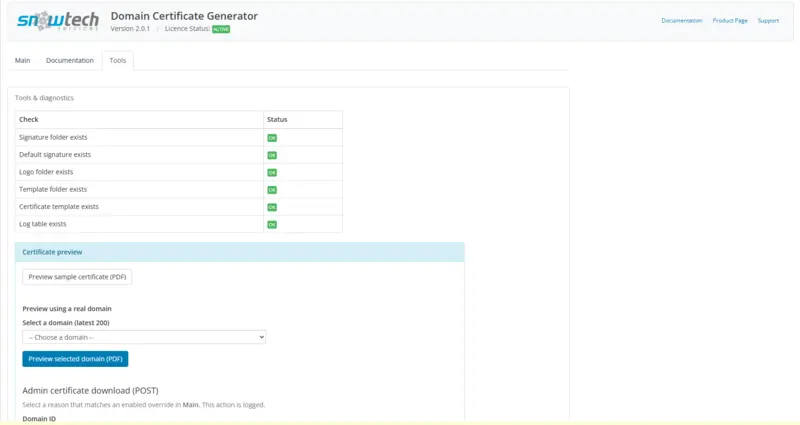Click 'Logo folder exists' row text
The height and width of the screenshot is (425, 800).
[x=46, y=172]
